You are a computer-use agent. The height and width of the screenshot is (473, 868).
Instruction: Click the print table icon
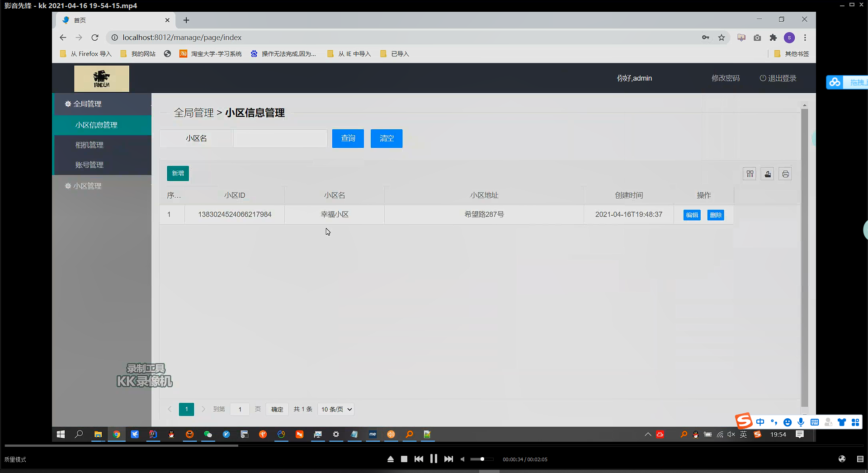[785, 174]
